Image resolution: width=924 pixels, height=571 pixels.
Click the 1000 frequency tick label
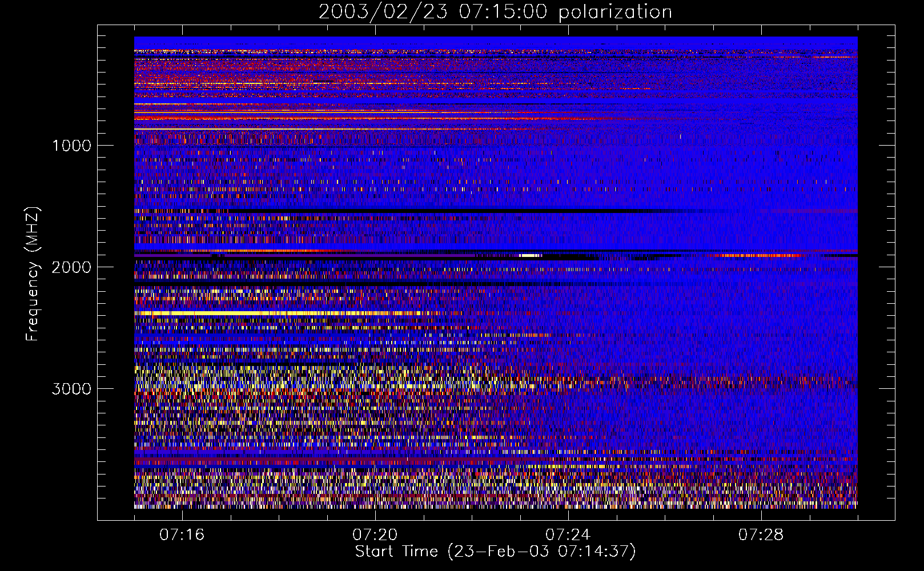(x=71, y=146)
